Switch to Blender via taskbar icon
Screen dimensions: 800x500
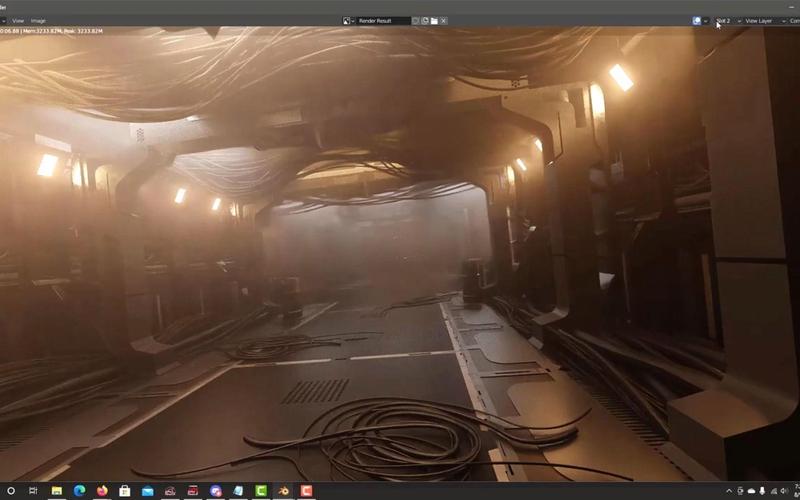point(284,491)
